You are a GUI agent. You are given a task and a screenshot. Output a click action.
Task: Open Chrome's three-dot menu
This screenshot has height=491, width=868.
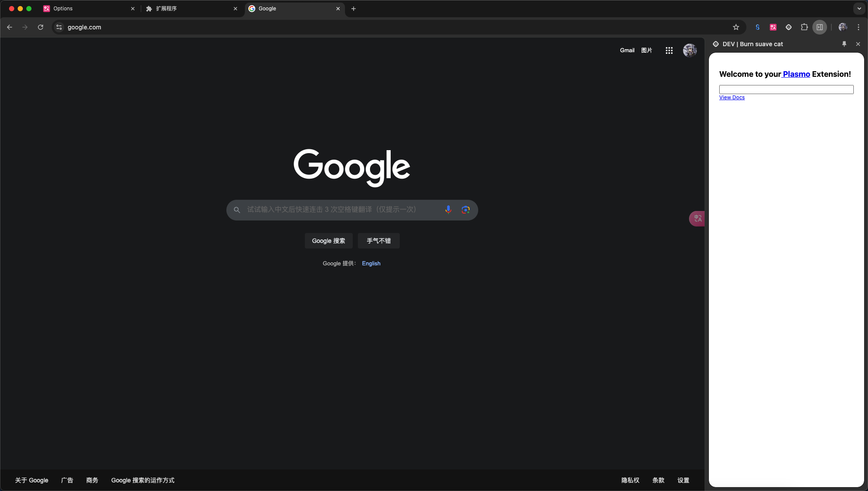(x=859, y=27)
